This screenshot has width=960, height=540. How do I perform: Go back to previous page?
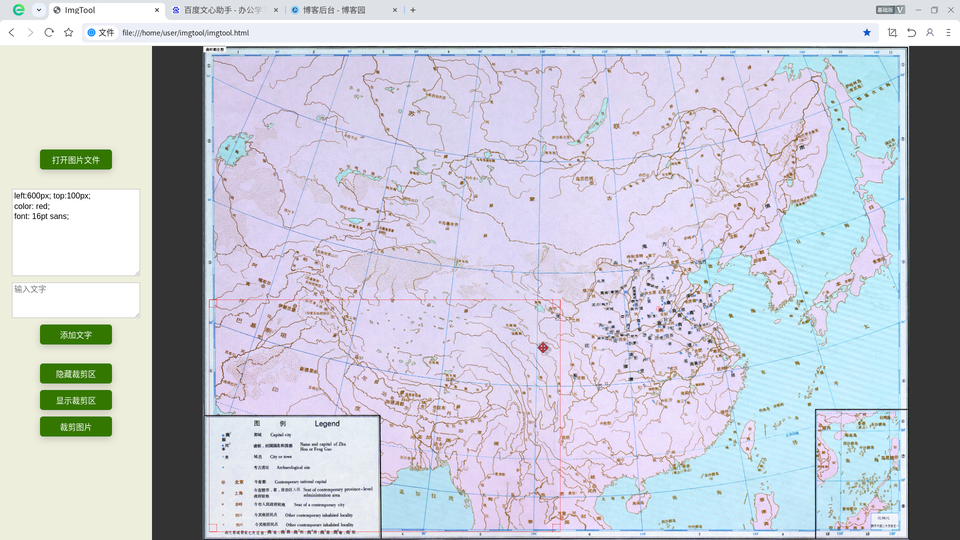[12, 32]
